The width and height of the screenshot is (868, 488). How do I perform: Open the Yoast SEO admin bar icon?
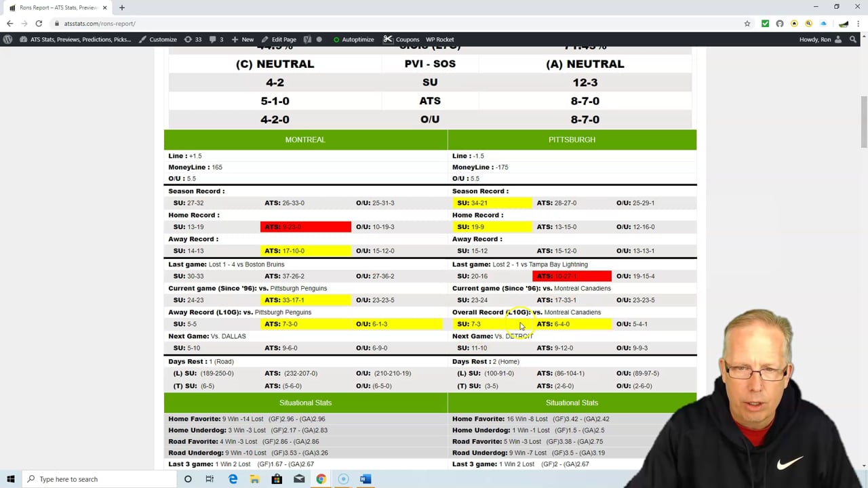[309, 39]
